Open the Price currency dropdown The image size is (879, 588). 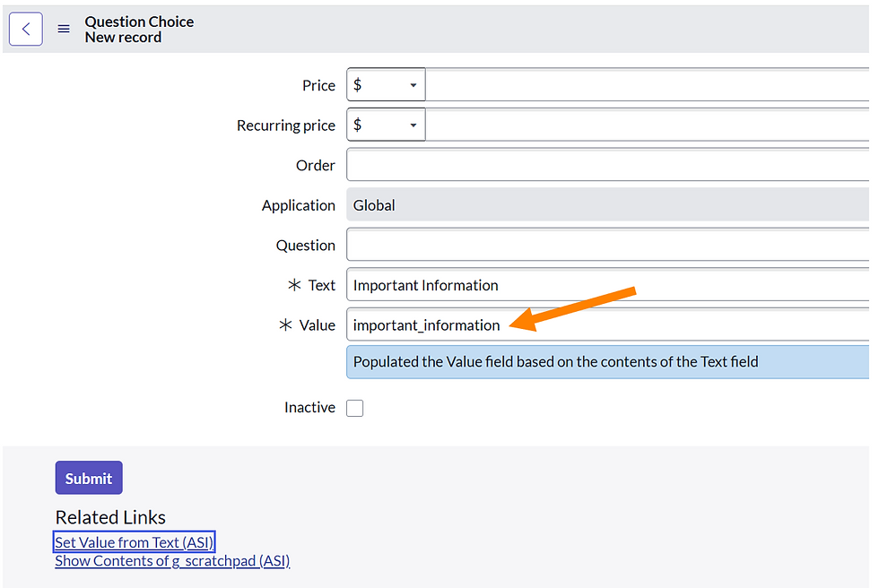414,84
